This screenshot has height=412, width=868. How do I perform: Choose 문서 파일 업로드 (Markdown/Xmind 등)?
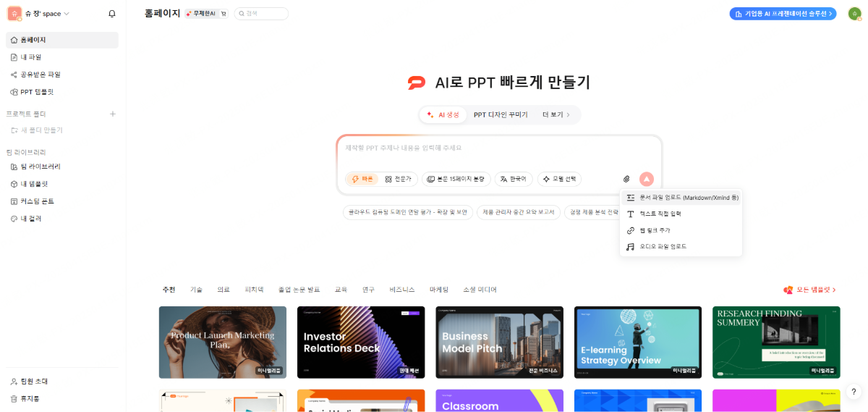pos(681,198)
